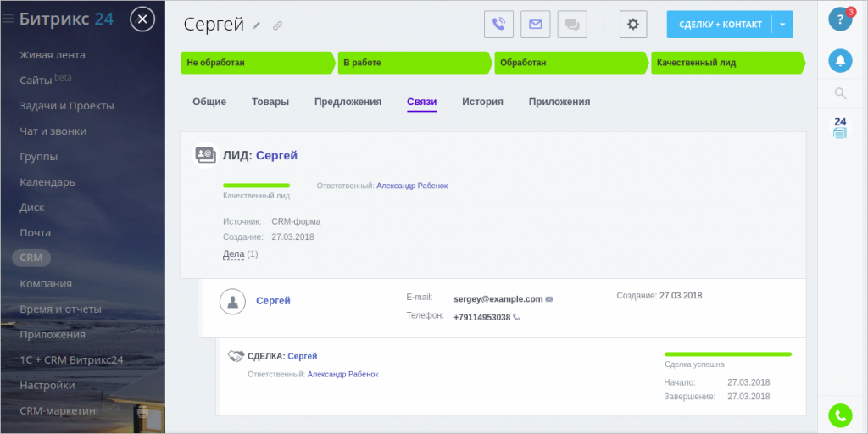Open Почта in sidebar

click(x=36, y=233)
